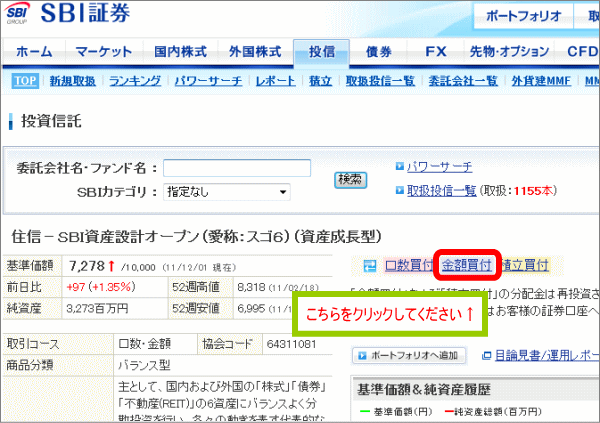Click the 基準価額＆純資産履歴 chart header
Screen dimensions: 600x423
point(424,390)
